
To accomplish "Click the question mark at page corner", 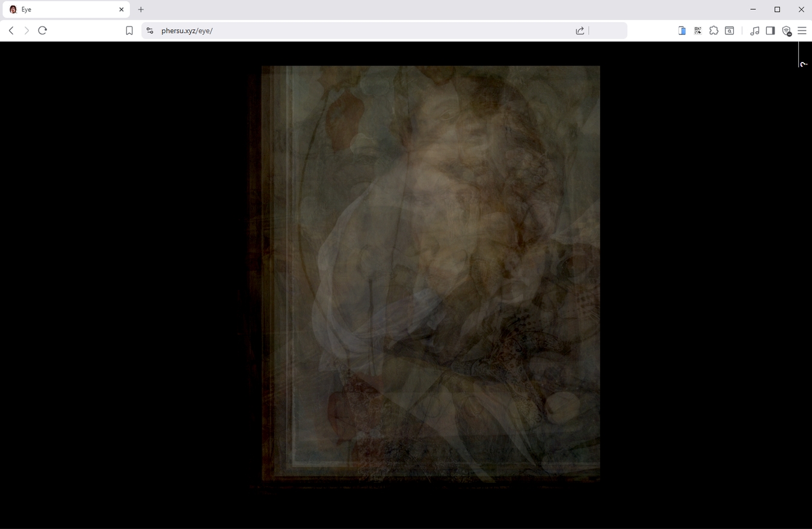I will pyautogui.click(x=804, y=63).
